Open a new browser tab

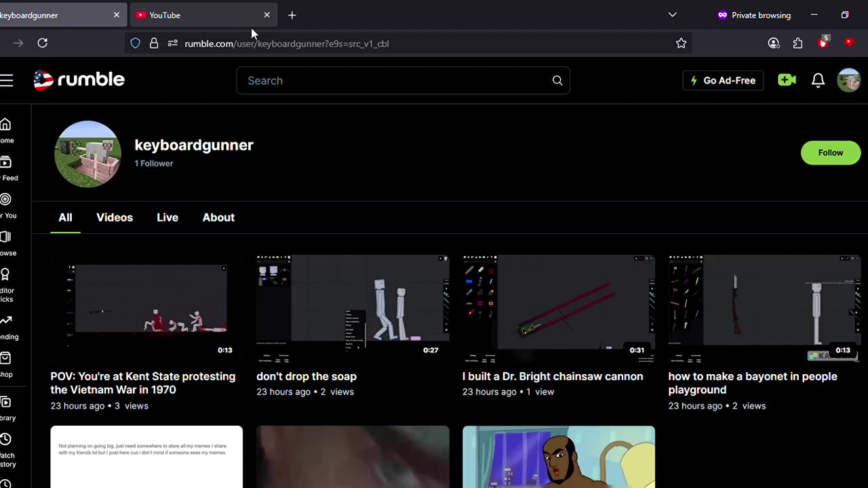pyautogui.click(x=292, y=15)
